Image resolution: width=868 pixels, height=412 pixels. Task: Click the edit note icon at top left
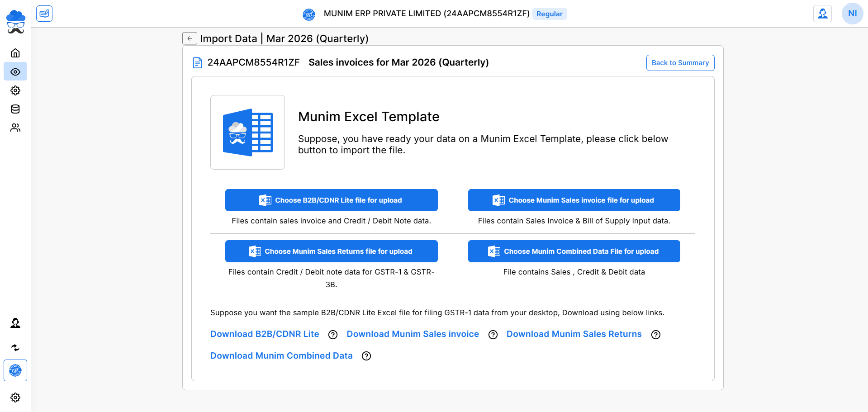pos(44,14)
